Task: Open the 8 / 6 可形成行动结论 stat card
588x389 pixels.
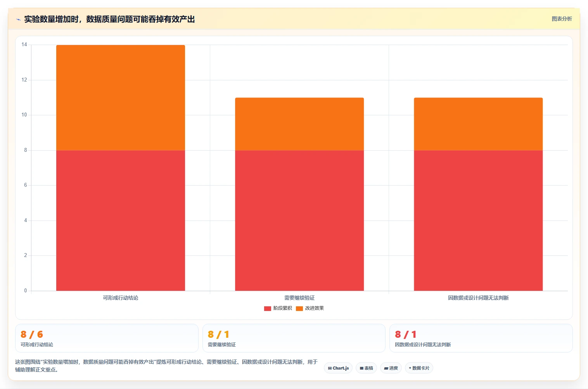Action: 107,338
